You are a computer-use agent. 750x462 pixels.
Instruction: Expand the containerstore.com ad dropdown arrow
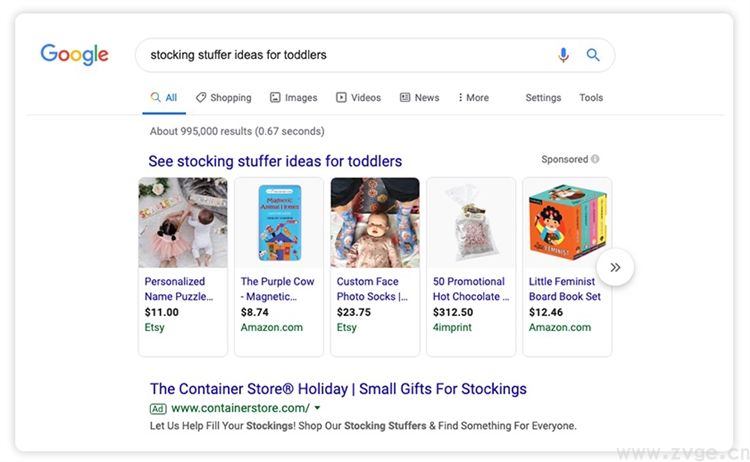[x=317, y=408]
